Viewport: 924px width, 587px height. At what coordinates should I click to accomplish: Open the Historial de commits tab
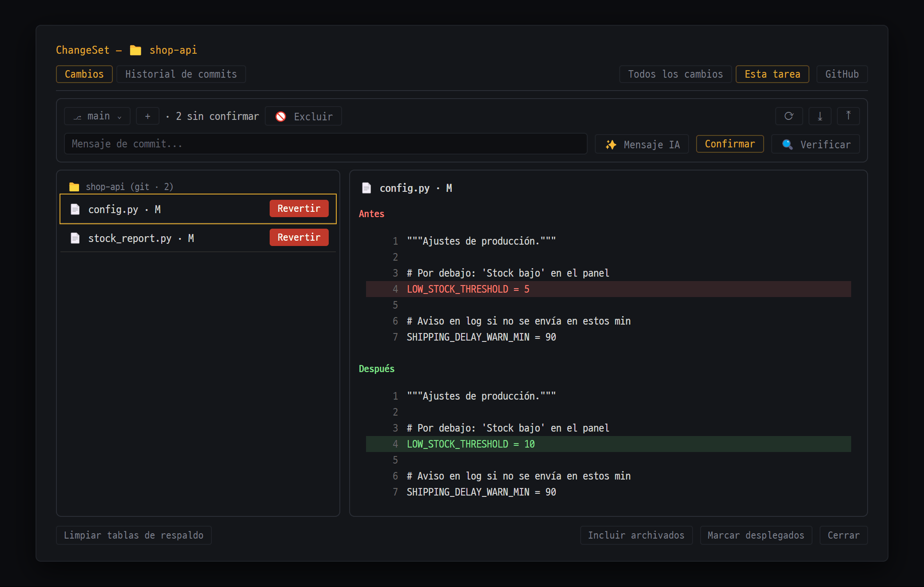(181, 74)
